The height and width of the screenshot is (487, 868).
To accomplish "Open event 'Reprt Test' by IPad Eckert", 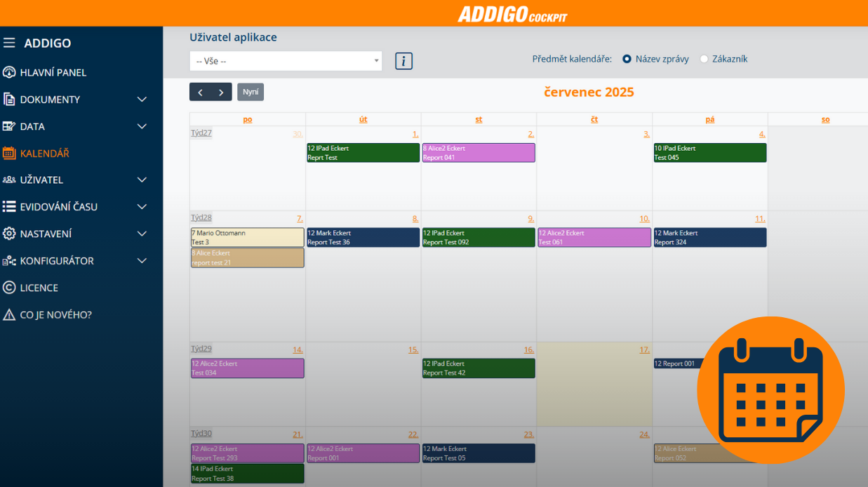I will [x=363, y=153].
